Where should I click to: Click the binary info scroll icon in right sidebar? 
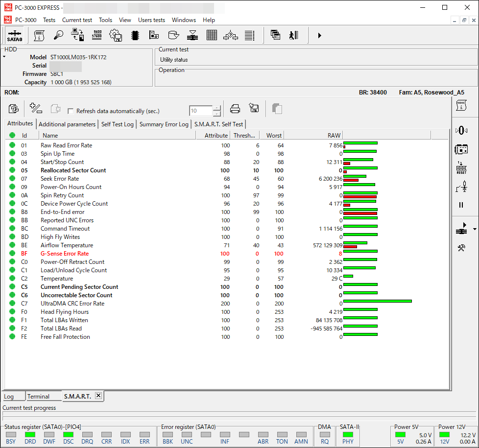coord(461,106)
